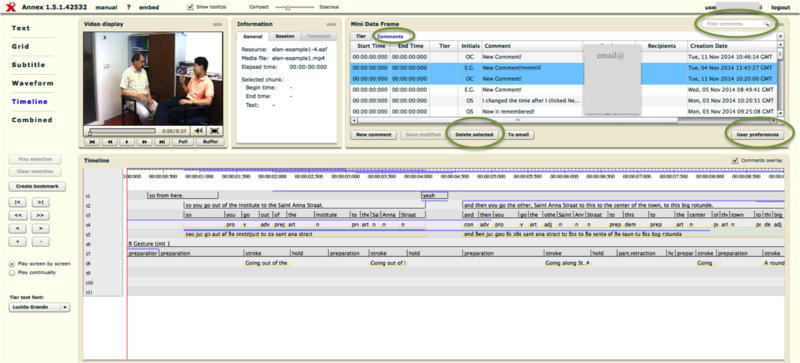Jump to start of video
The width and height of the screenshot is (800, 363).
click(92, 142)
